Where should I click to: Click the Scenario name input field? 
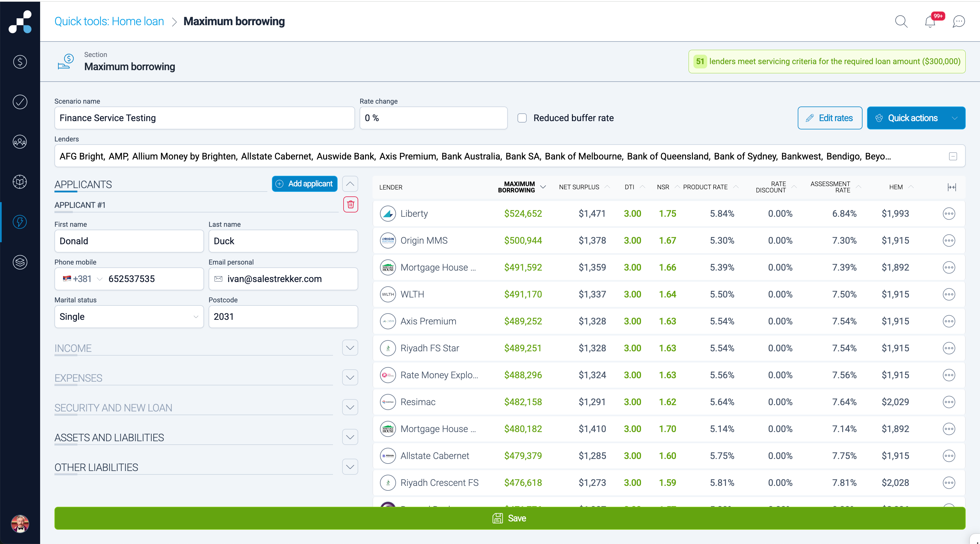[204, 118]
